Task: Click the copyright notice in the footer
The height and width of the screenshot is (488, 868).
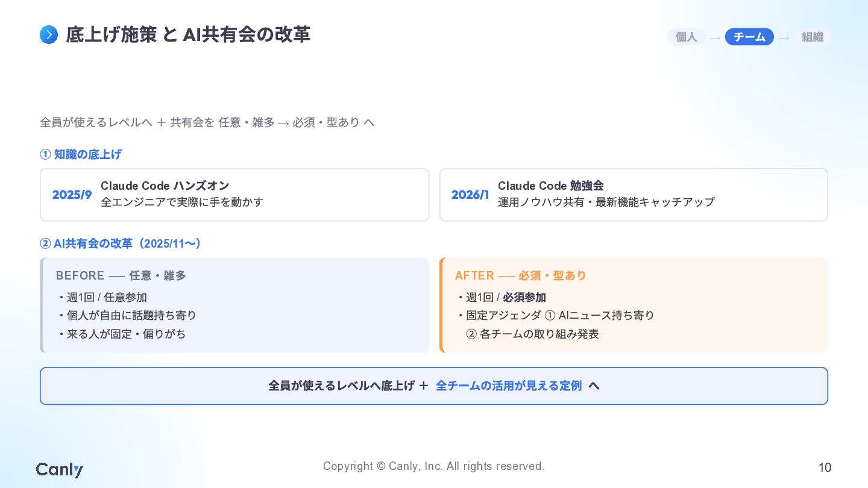Action: (434, 466)
